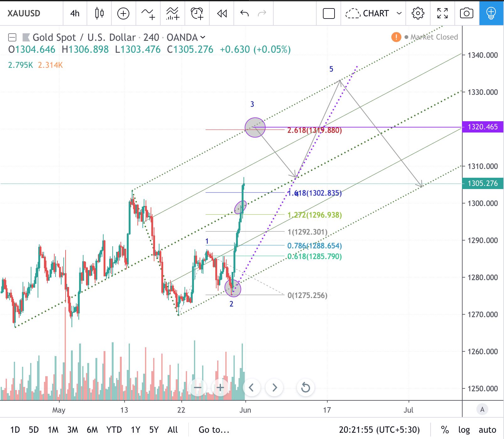Switch to the 1Y range tab
This screenshot has width=504, height=439.
coord(136,430)
